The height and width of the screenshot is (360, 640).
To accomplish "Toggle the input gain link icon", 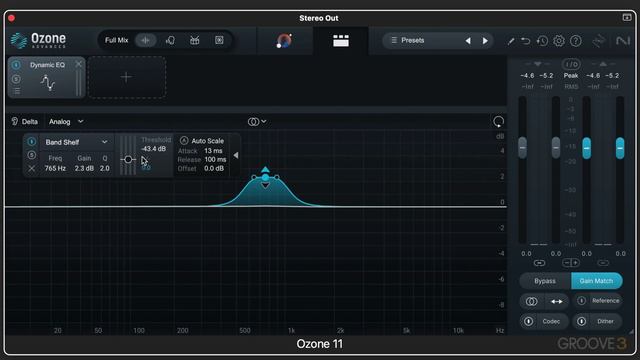I will [539, 263].
